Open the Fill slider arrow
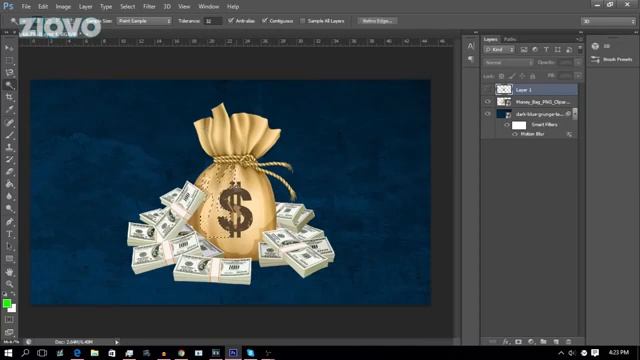This screenshot has height=360, width=640. tap(578, 76)
